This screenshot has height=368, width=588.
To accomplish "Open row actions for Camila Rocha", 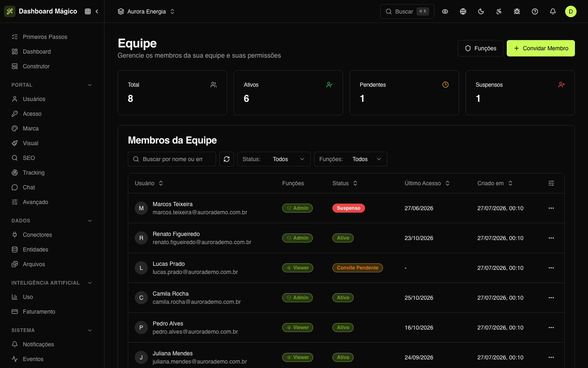I will (x=551, y=298).
